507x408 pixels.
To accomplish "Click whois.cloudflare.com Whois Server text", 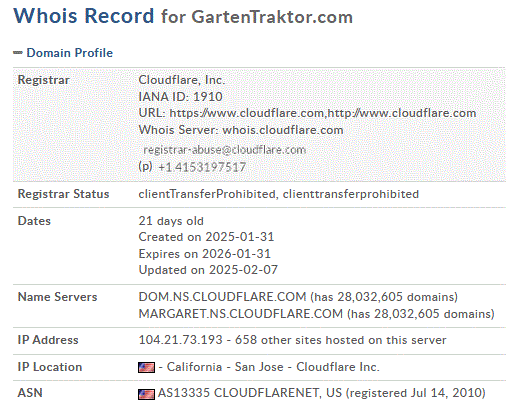I will pyautogui.click(x=283, y=130).
